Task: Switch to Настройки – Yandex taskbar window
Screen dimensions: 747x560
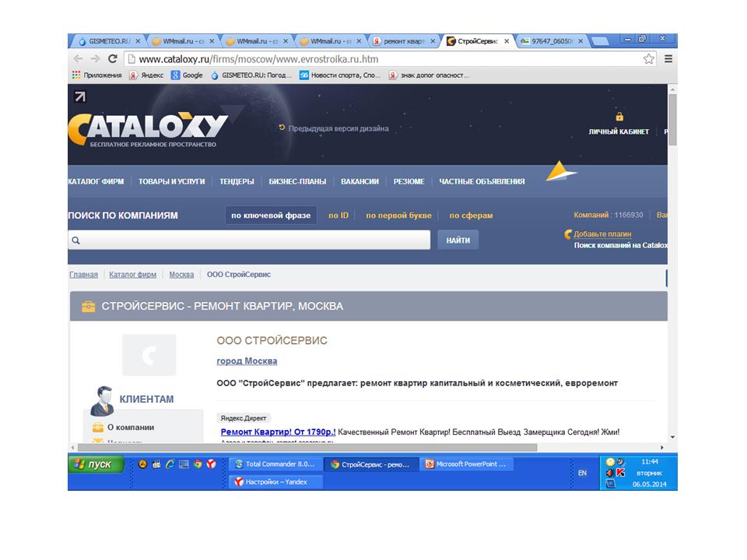Action: [x=275, y=482]
